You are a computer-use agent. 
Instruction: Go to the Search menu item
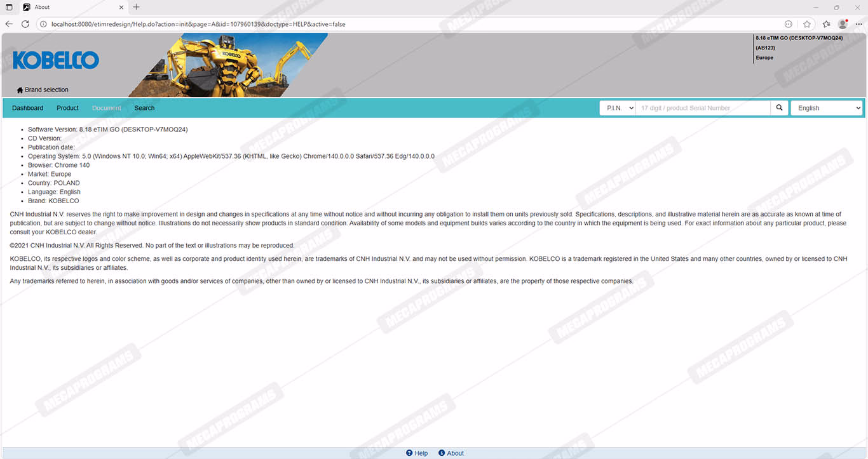144,108
